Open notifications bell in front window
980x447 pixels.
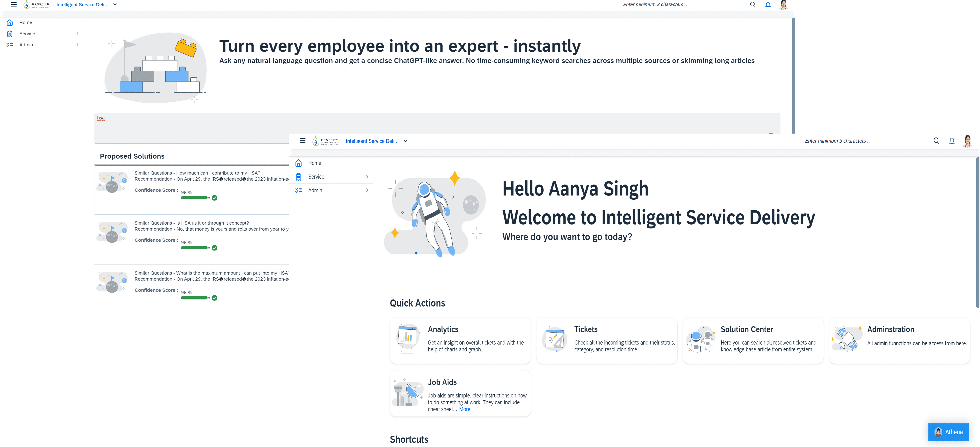tap(952, 141)
